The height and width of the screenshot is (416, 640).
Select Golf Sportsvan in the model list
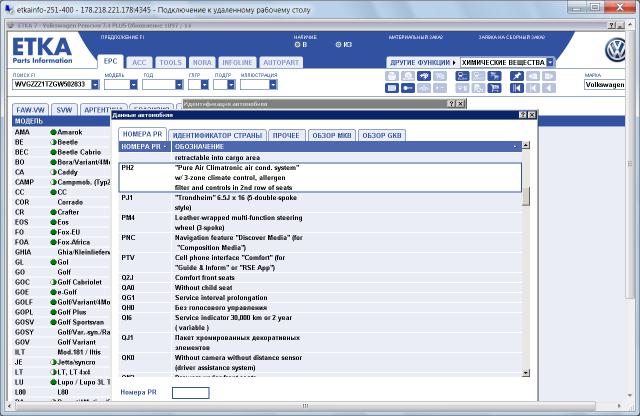[x=61, y=322]
